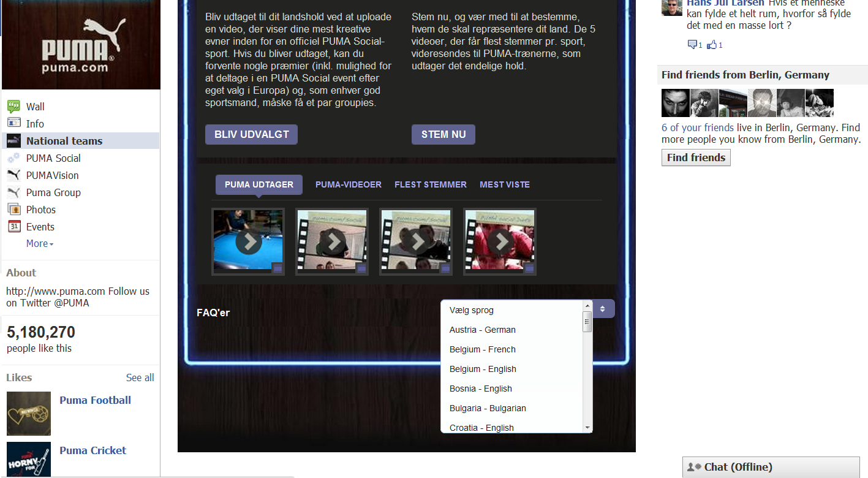Open Puma Football page thumbnail

coord(29,414)
